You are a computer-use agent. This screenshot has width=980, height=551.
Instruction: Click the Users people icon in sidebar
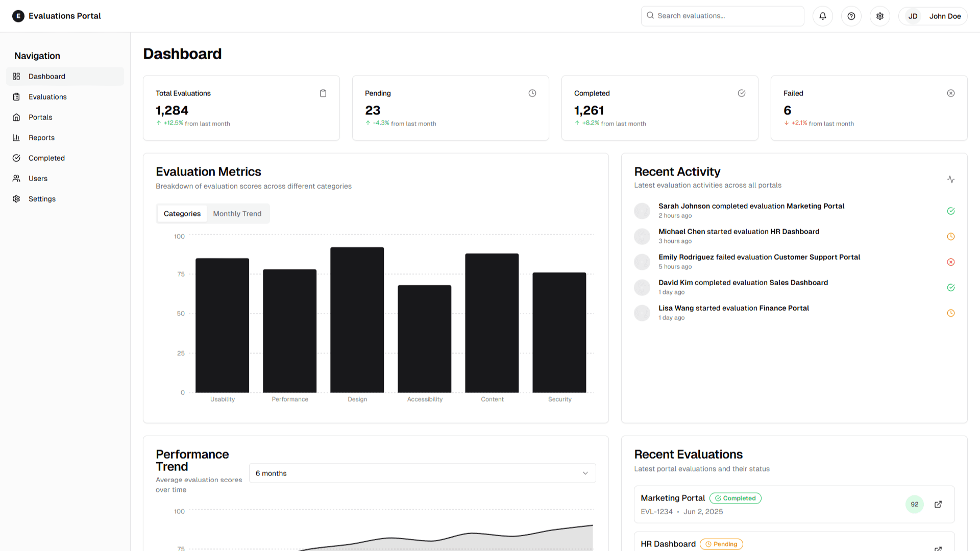pos(16,179)
